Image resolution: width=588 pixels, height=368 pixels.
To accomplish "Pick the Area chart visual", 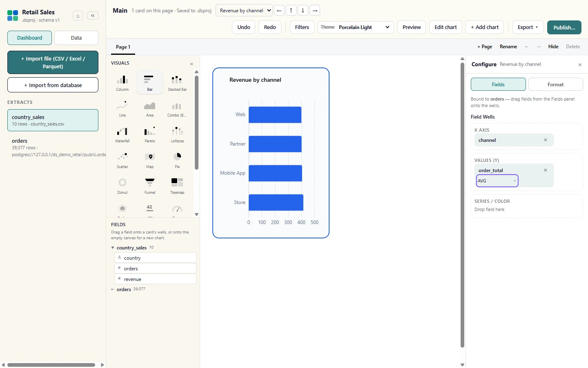I will [x=150, y=108].
